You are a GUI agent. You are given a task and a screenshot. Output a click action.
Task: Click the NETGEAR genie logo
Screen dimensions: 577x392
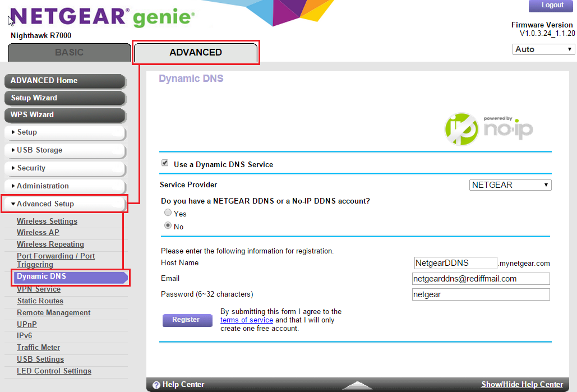pos(103,17)
